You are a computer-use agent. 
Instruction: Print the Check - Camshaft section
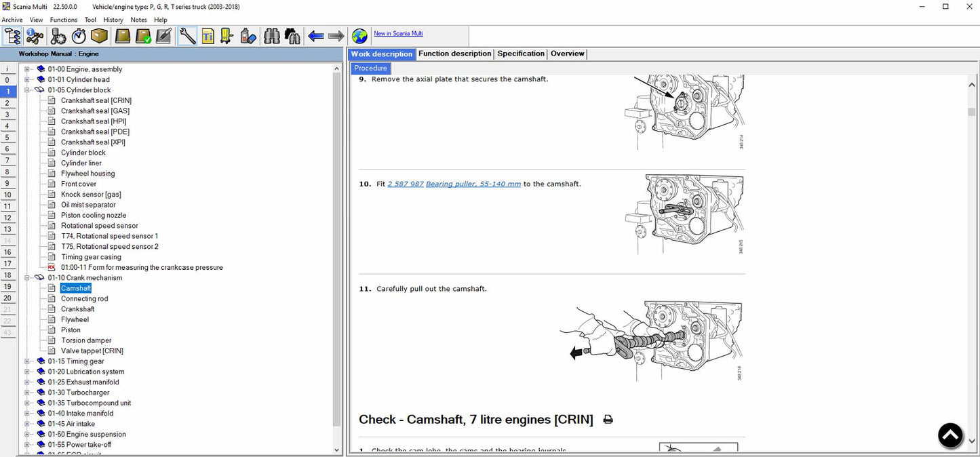608,420
